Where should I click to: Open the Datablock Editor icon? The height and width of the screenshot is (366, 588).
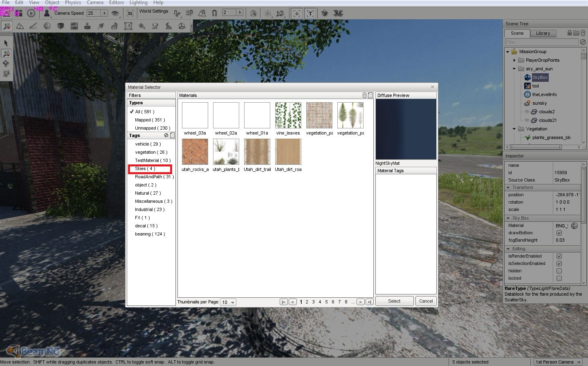(x=74, y=26)
